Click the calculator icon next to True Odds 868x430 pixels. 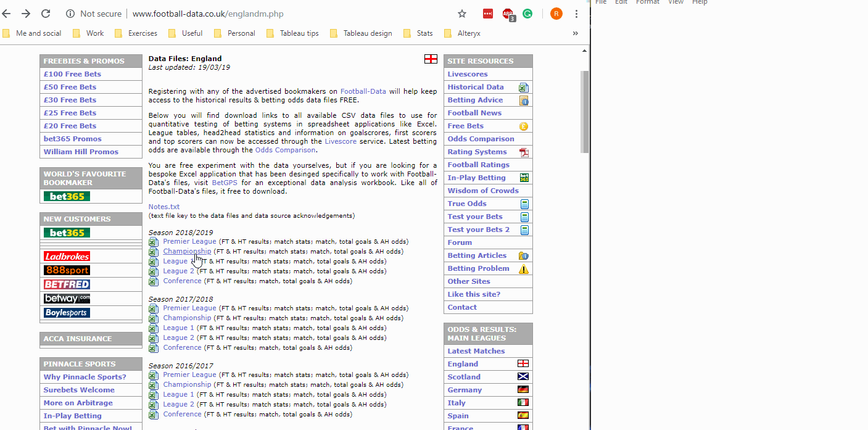pyautogui.click(x=524, y=204)
